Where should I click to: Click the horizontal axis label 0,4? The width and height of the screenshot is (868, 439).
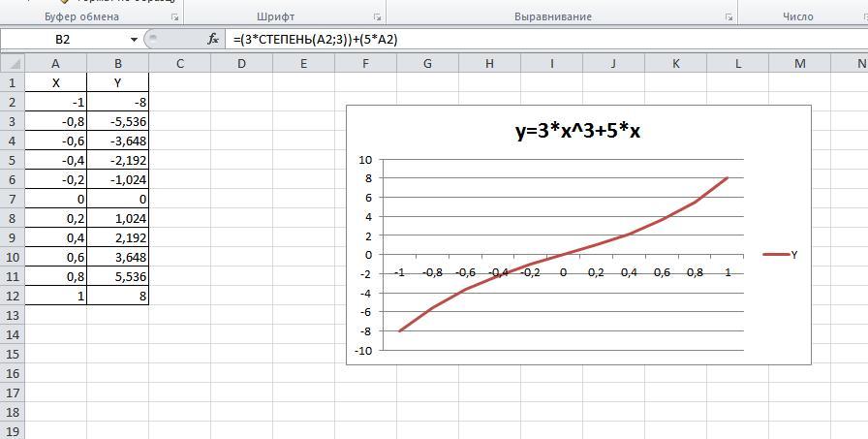629,272
